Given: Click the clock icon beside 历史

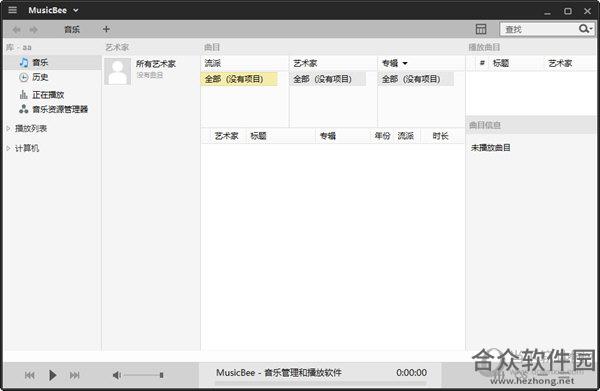Looking at the screenshot, I should pyautogui.click(x=24, y=77).
